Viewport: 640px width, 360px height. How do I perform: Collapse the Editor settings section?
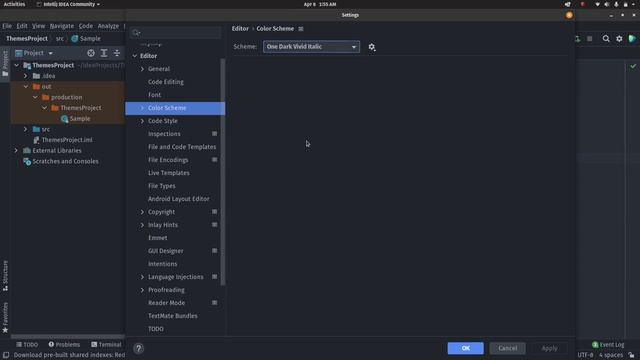[135, 56]
